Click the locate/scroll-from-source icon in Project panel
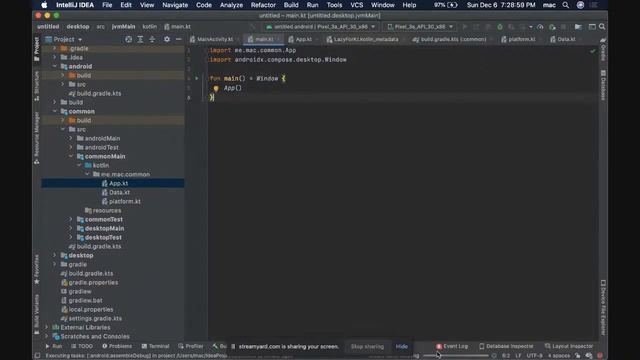 click(128, 39)
